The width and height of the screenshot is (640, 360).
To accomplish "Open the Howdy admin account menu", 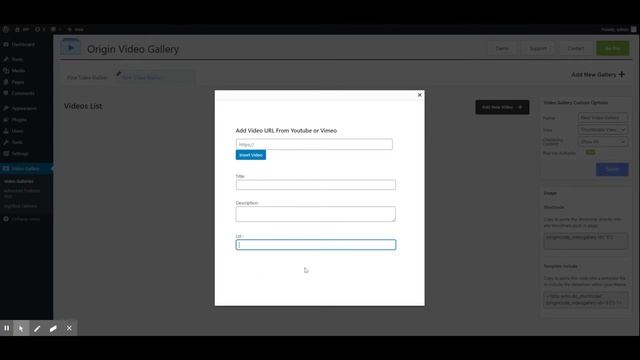I will pyautogui.click(x=618, y=29).
